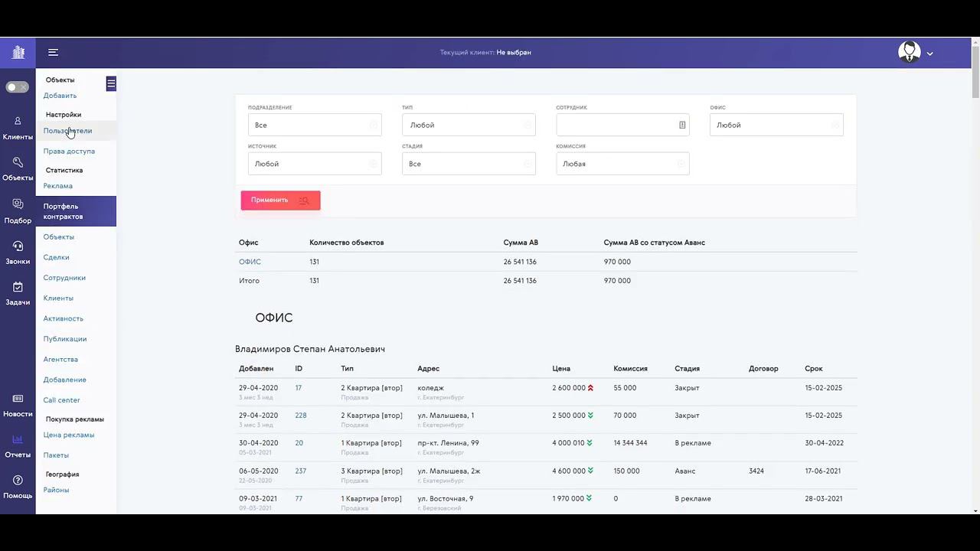
Task: Flip the toggle switch above Клиенты
Action: 17,87
